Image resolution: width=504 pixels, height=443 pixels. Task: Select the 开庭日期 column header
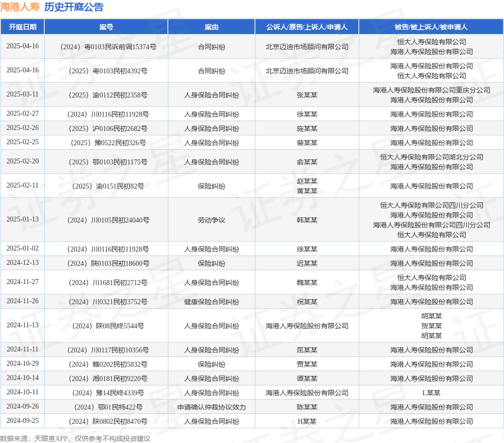[x=23, y=27]
